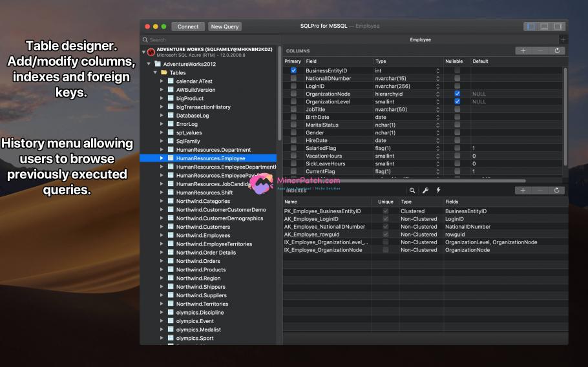The height and width of the screenshot is (367, 588).
Task: Click the AdventureWorks2012 database icon
Action: click(x=158, y=64)
